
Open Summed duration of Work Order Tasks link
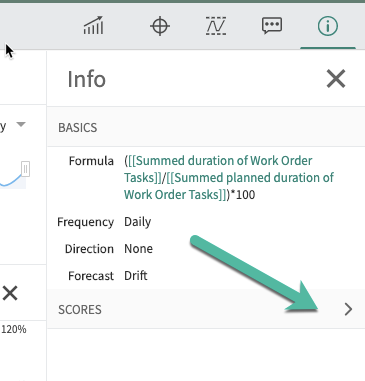(x=218, y=169)
